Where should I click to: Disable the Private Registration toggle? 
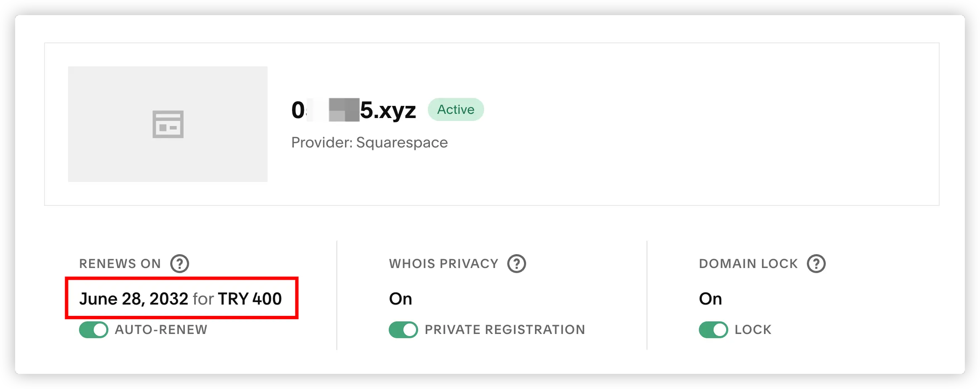point(403,330)
